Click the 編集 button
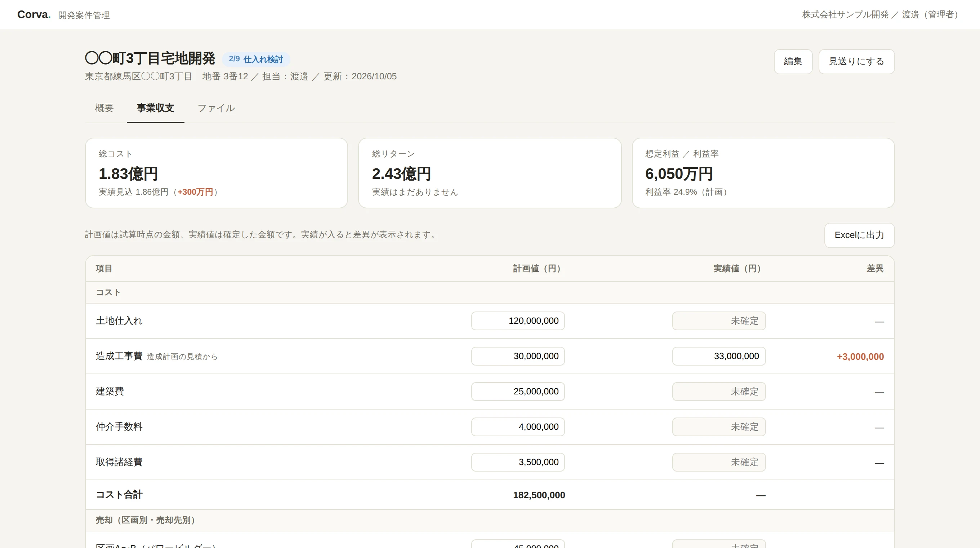 pos(793,61)
